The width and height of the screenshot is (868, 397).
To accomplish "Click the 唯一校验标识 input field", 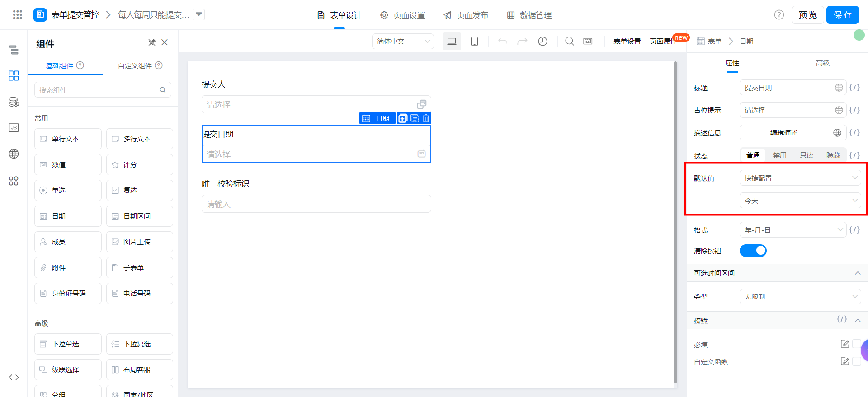I will pos(316,204).
